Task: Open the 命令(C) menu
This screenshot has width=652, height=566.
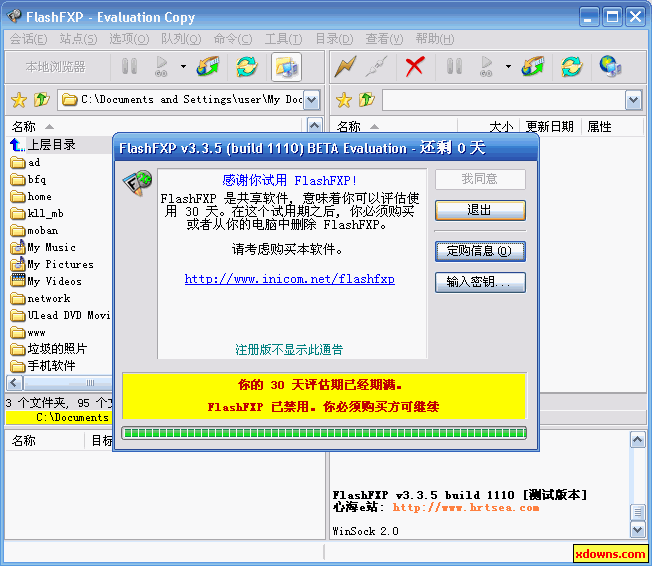Action: point(233,39)
